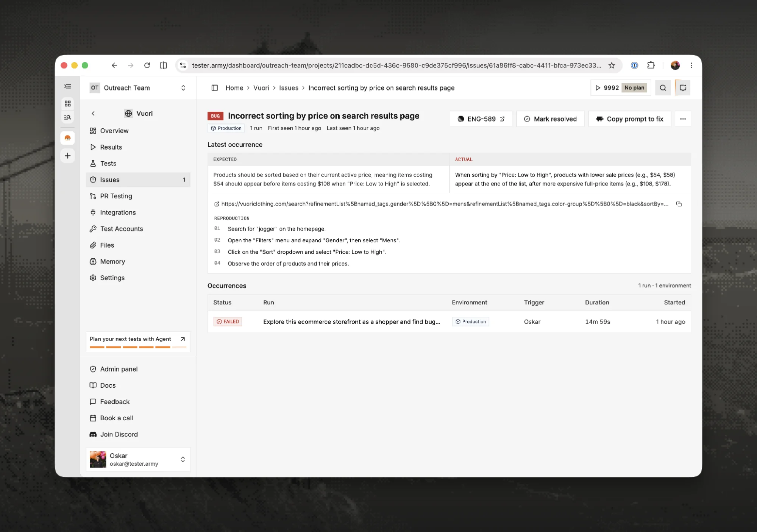The image size is (757, 532).
Task: Collapse the left rail menu icon
Action: point(68,87)
